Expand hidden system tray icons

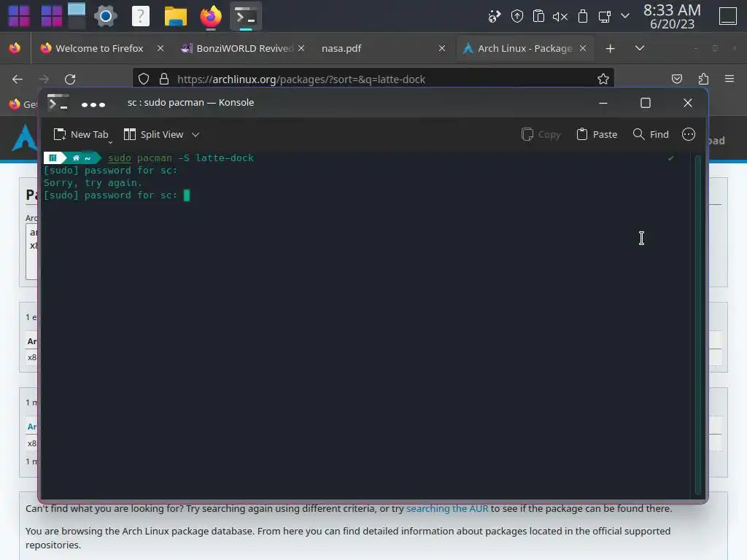tap(625, 16)
